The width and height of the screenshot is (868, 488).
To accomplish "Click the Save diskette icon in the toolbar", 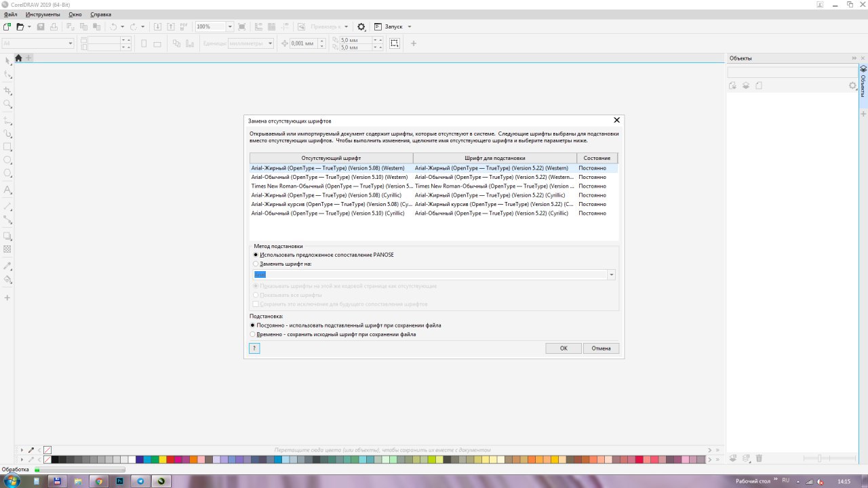I will pyautogui.click(x=41, y=26).
